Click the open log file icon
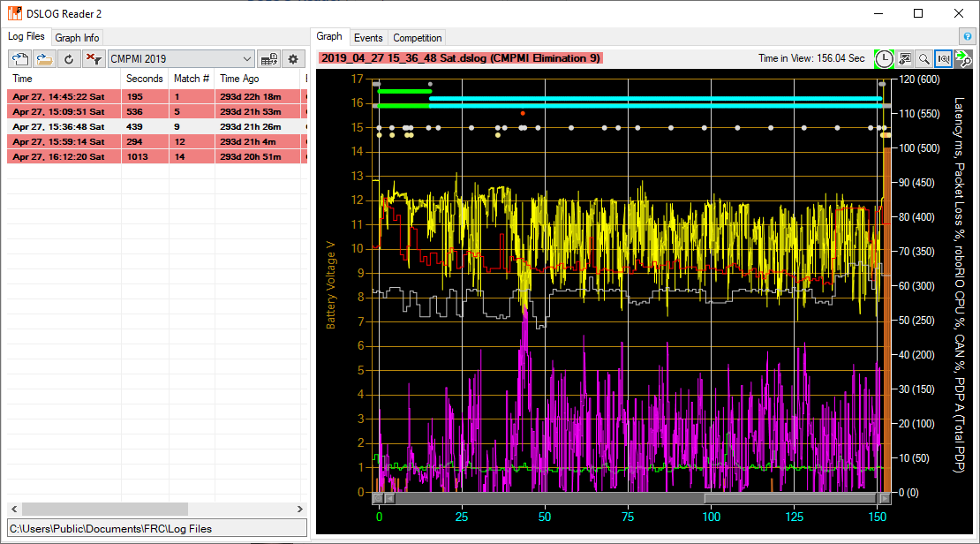The width and height of the screenshot is (980, 544). click(19, 59)
